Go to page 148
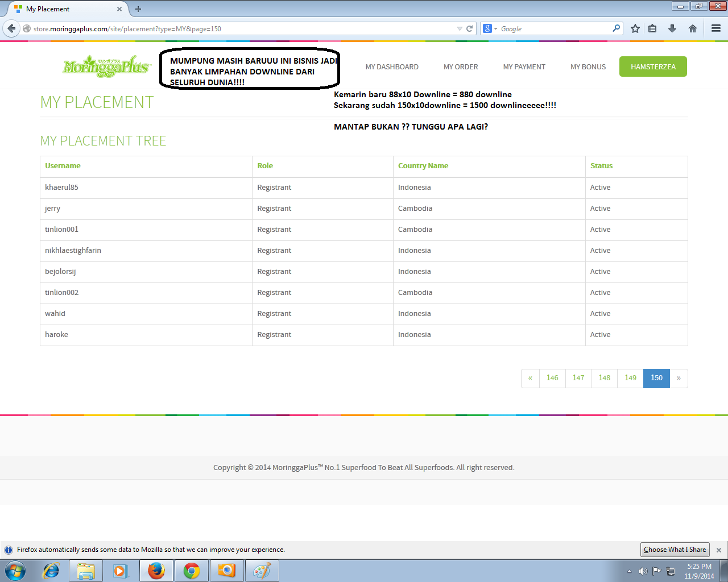 [605, 378]
